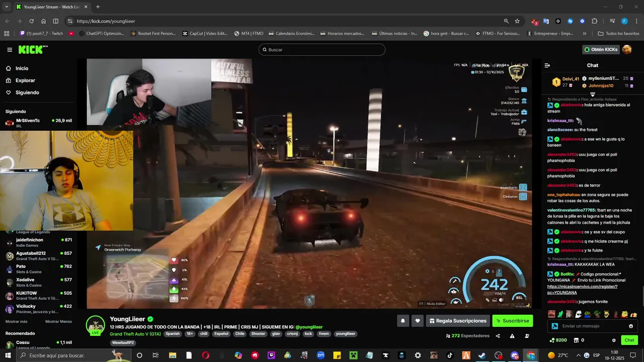Image resolution: width=644 pixels, height=362 pixels.
Task: Expand the chat leaderboard chevron
Action: coord(593,94)
